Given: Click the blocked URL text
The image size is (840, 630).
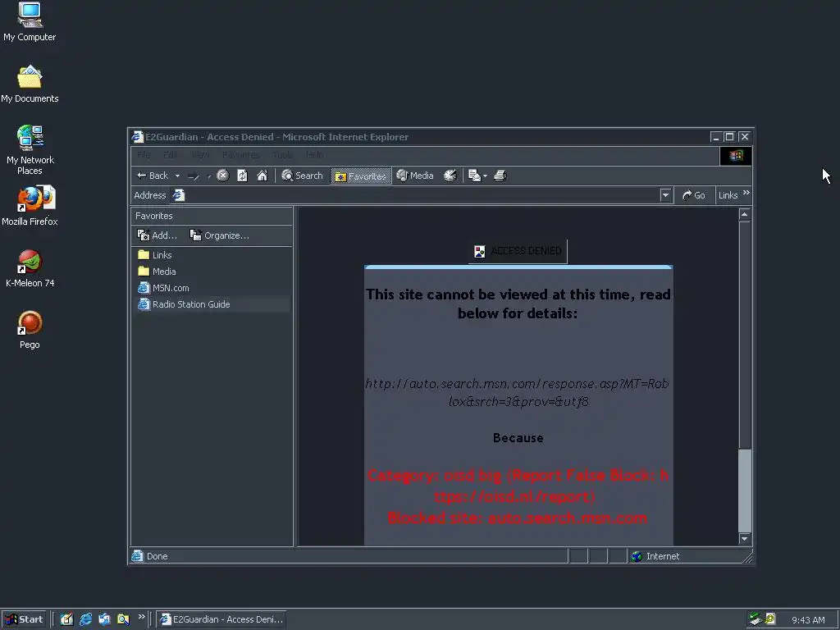Looking at the screenshot, I should 518,393.
